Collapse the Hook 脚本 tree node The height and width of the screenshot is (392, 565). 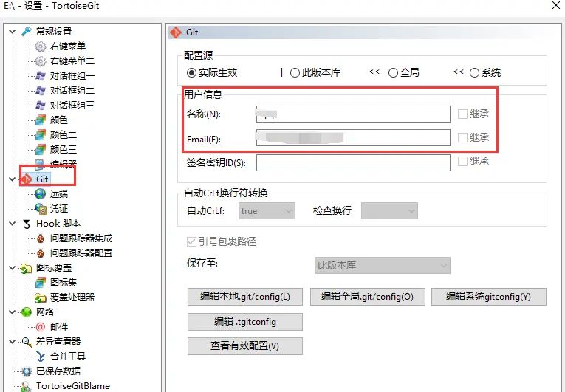(13, 224)
